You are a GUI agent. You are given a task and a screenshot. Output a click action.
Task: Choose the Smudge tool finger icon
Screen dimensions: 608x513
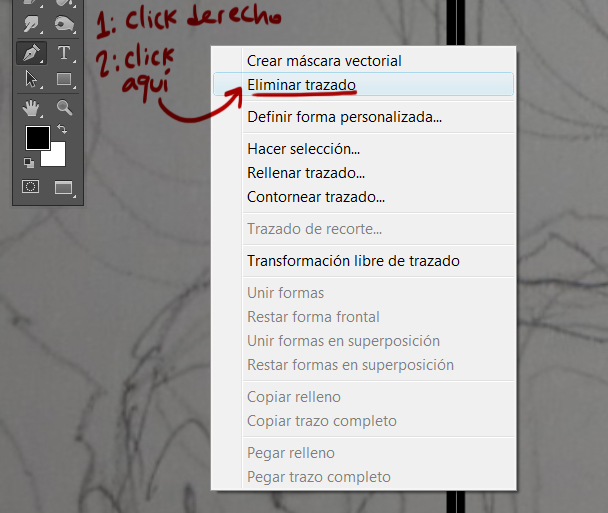(x=31, y=24)
